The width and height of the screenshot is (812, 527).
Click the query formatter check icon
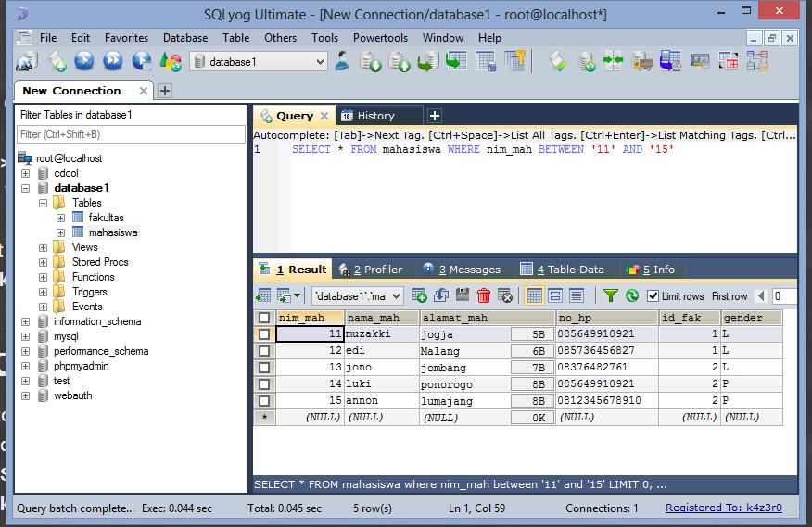(x=557, y=61)
